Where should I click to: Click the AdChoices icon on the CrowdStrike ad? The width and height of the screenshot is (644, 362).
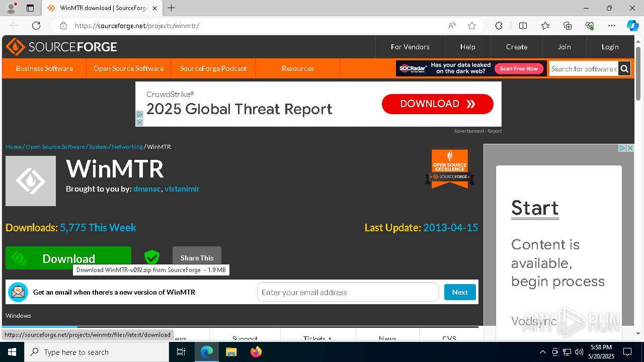(x=140, y=115)
